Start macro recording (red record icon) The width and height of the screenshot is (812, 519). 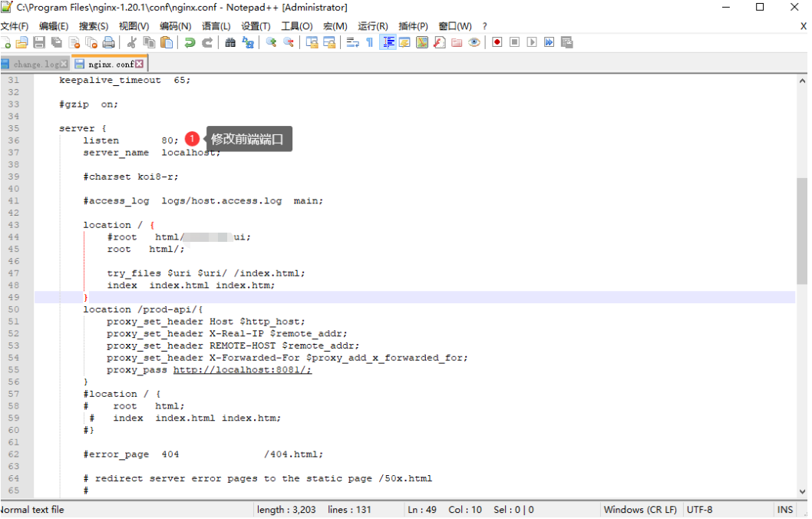[x=496, y=42]
